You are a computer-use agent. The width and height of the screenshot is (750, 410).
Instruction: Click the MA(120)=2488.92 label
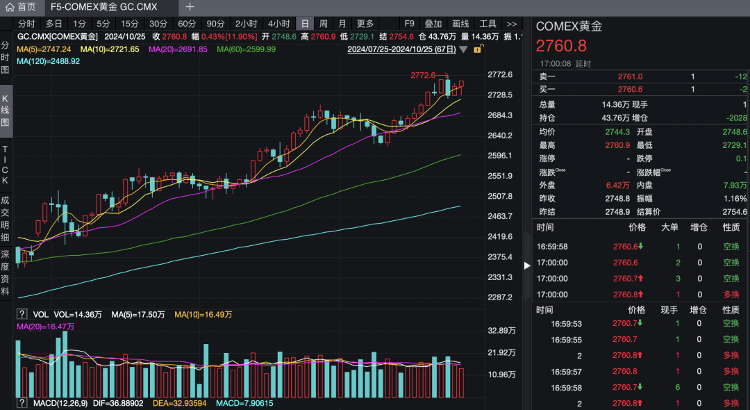[x=48, y=61]
